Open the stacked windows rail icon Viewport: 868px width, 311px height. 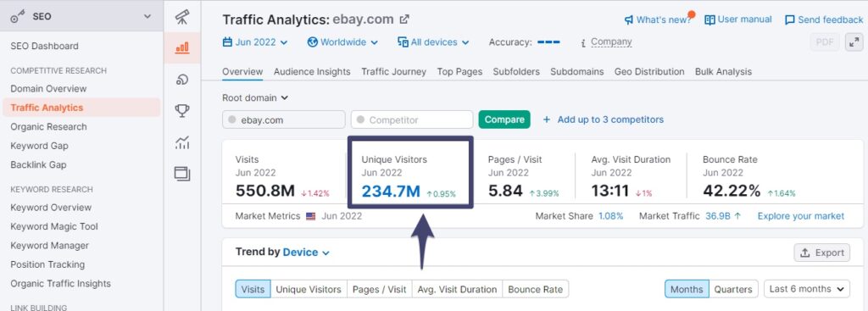tap(182, 173)
